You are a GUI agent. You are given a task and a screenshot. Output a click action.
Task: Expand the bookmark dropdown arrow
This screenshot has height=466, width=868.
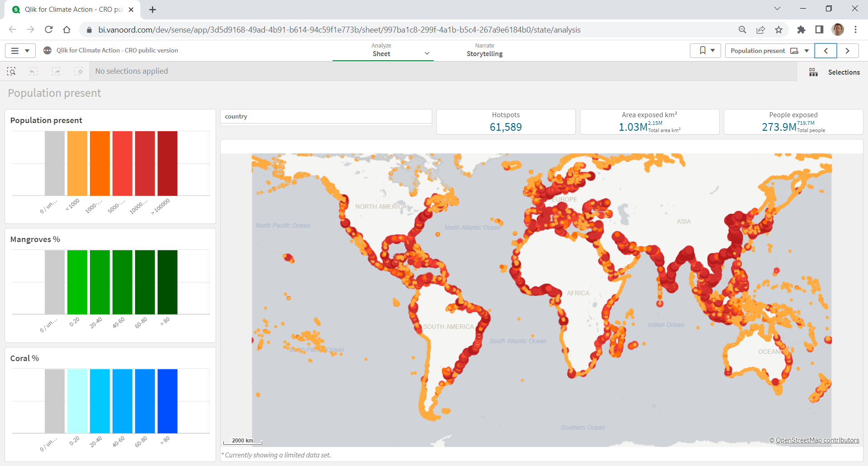tap(713, 50)
